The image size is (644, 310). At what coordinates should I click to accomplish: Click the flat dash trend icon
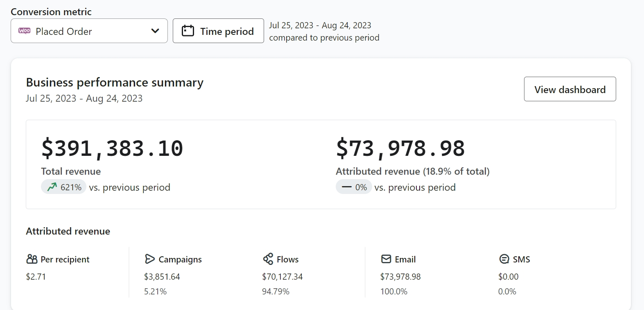(347, 187)
